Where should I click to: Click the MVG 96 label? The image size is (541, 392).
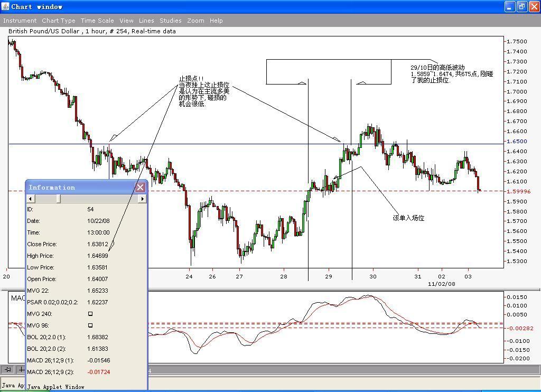[x=38, y=326]
